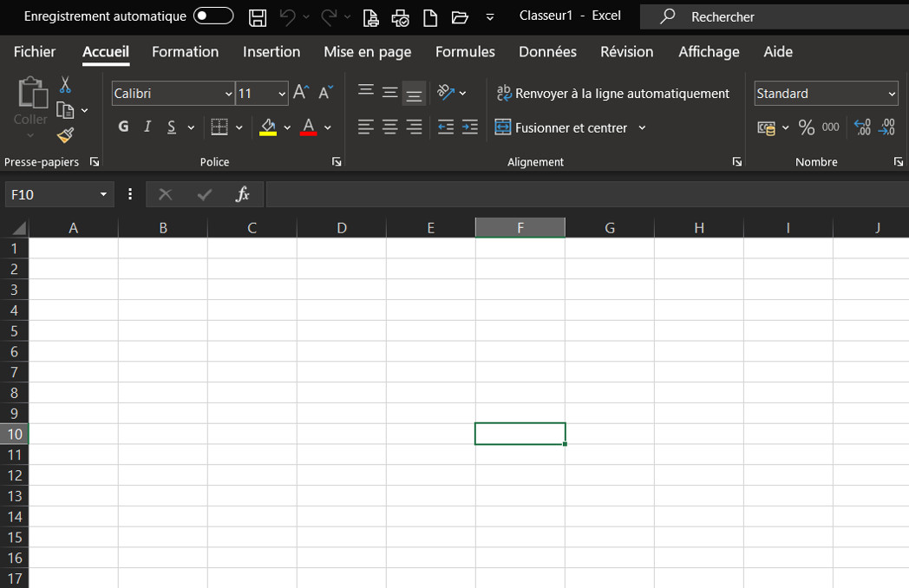The width and height of the screenshot is (909, 588).
Task: Switch to the Formules tab
Action: click(x=465, y=52)
